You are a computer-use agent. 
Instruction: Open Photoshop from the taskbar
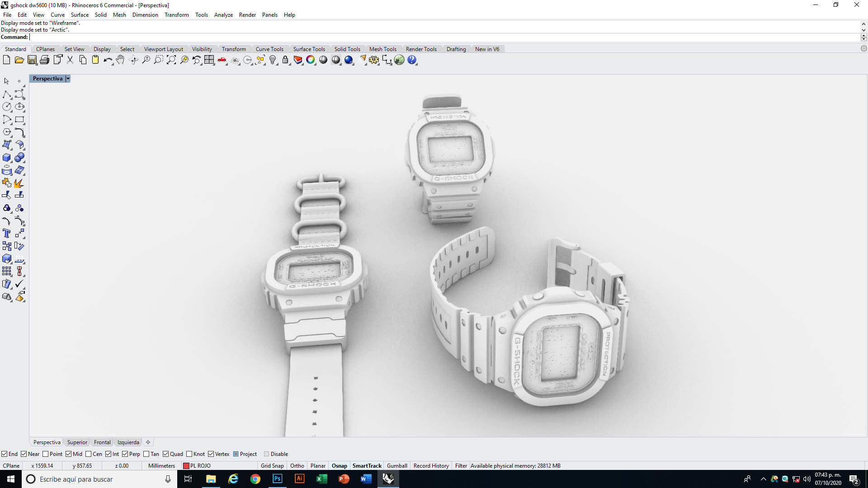(x=277, y=479)
